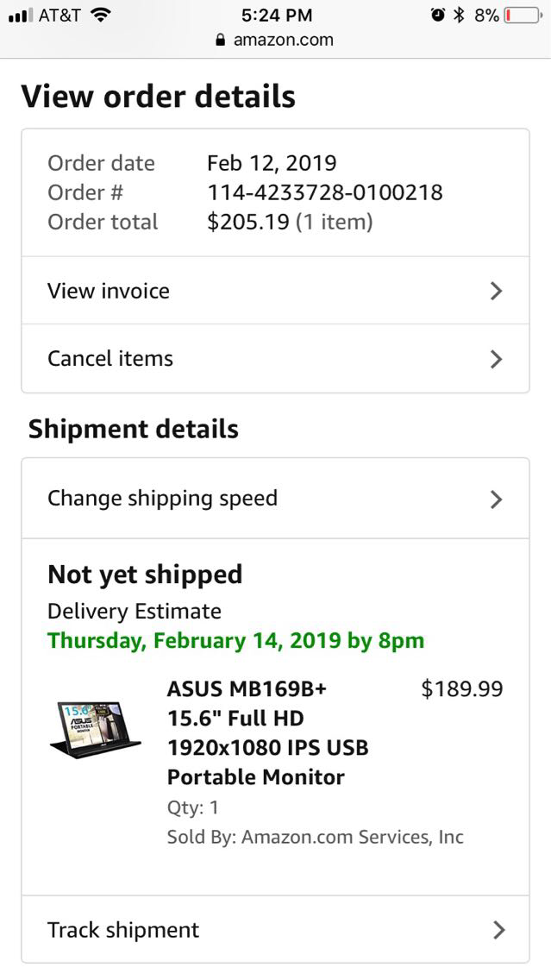Tap the lock icon beside amazon.com

pos(221,40)
